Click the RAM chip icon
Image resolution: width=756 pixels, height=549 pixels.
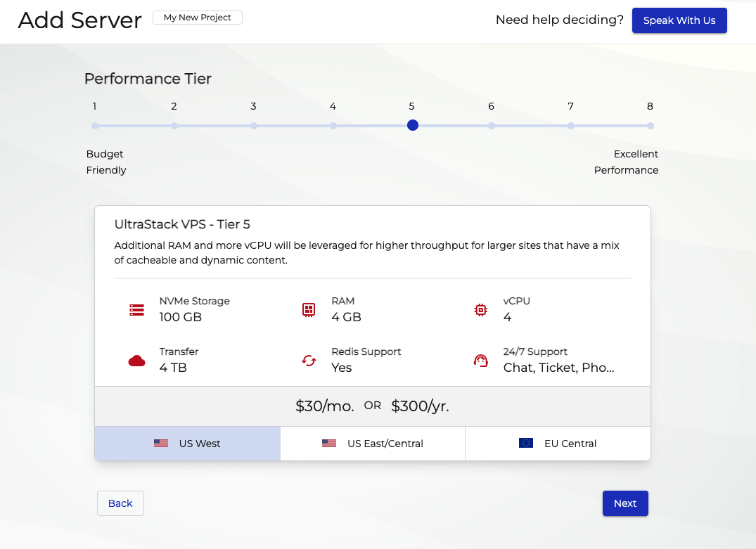pos(308,309)
